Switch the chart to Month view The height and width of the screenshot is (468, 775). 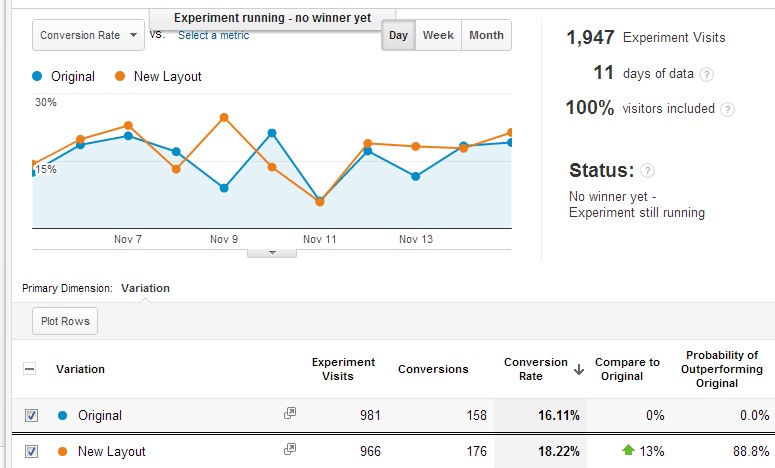tap(486, 35)
